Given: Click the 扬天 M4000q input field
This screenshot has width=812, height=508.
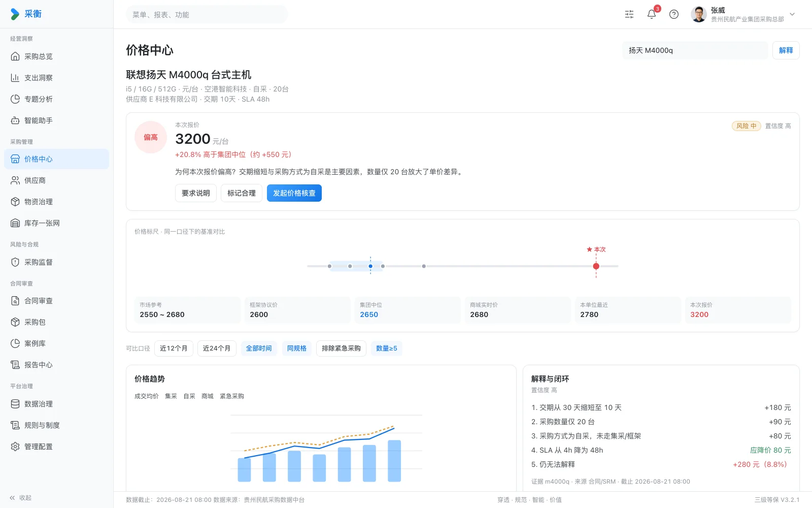Looking at the screenshot, I should tap(695, 50).
